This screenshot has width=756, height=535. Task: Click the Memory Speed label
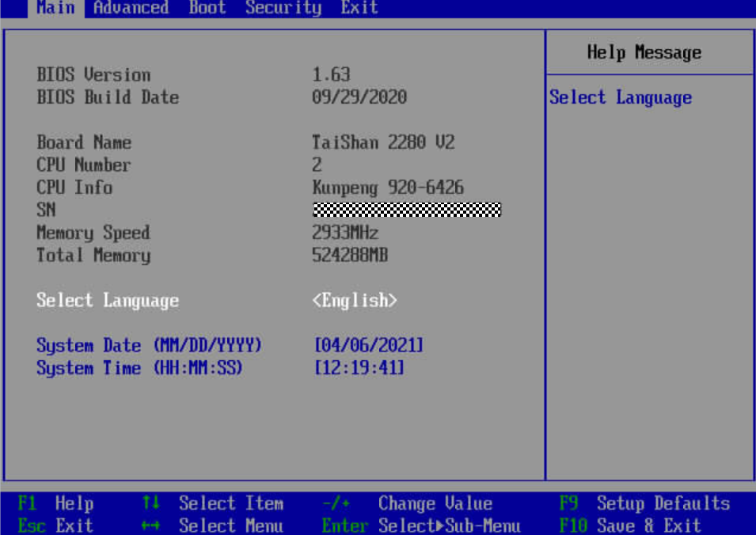click(93, 233)
